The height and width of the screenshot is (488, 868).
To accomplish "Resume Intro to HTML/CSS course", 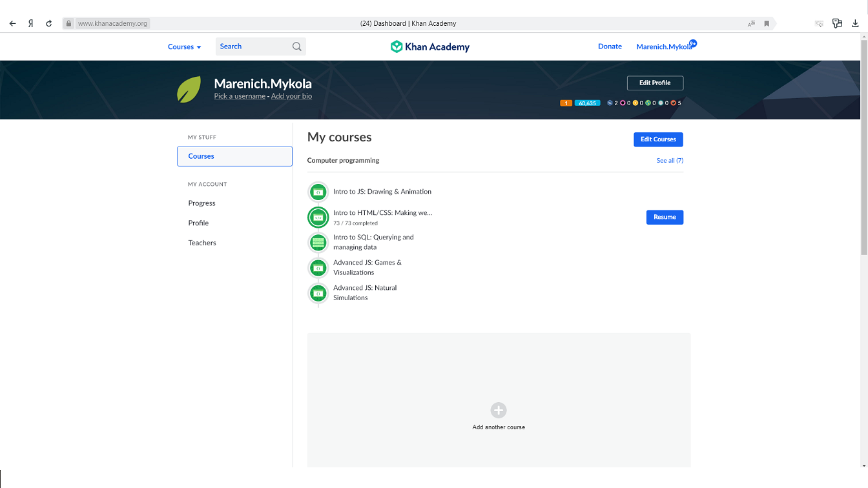I will click(665, 218).
